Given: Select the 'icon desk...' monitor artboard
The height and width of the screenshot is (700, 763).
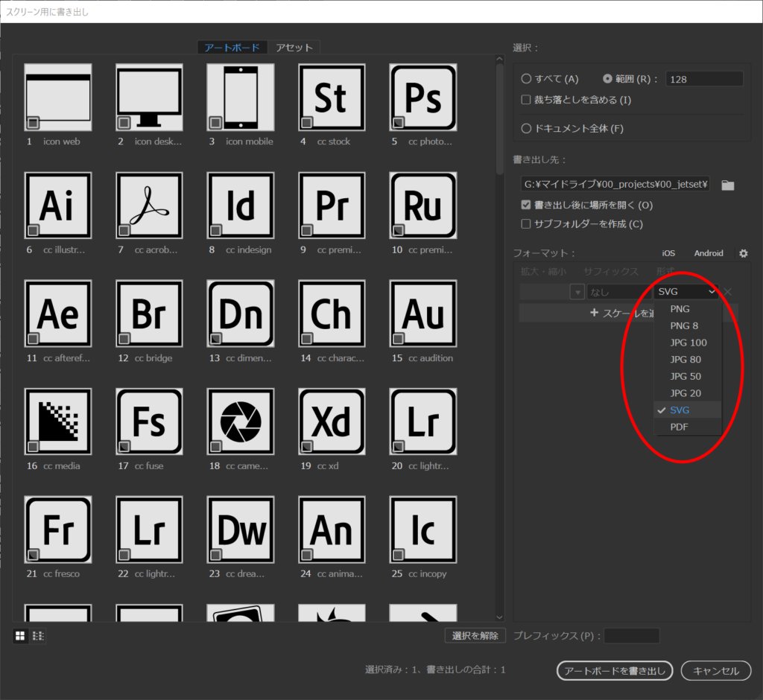Looking at the screenshot, I should pyautogui.click(x=149, y=98).
